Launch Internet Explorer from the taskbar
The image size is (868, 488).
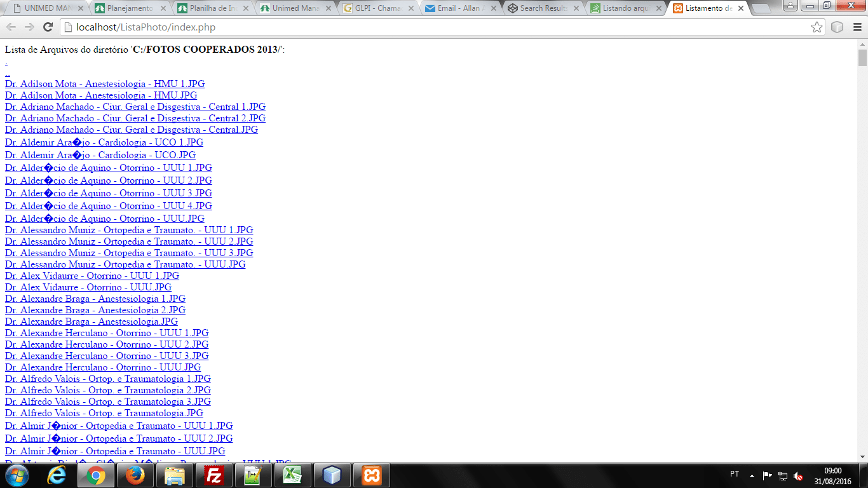coord(57,475)
